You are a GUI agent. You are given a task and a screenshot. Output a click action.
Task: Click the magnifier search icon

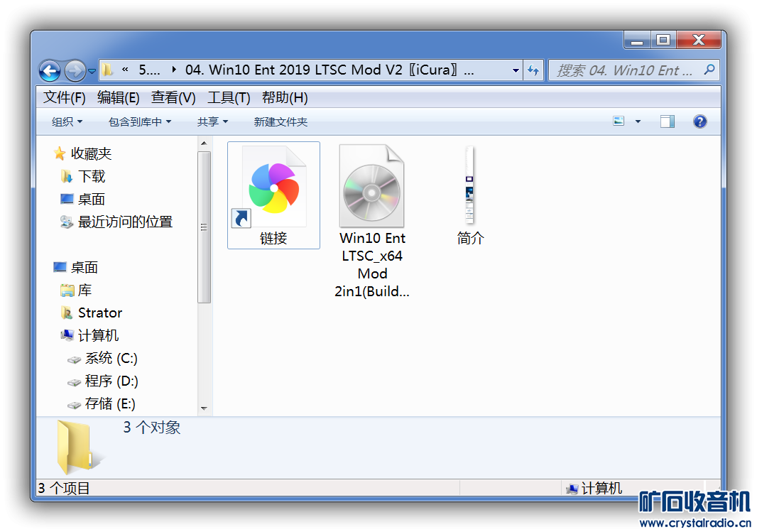(709, 70)
